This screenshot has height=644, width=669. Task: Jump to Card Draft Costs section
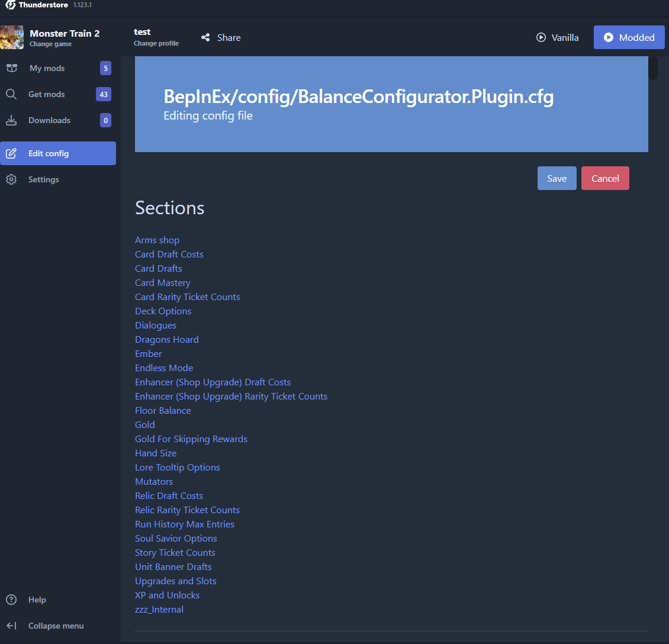click(x=169, y=254)
